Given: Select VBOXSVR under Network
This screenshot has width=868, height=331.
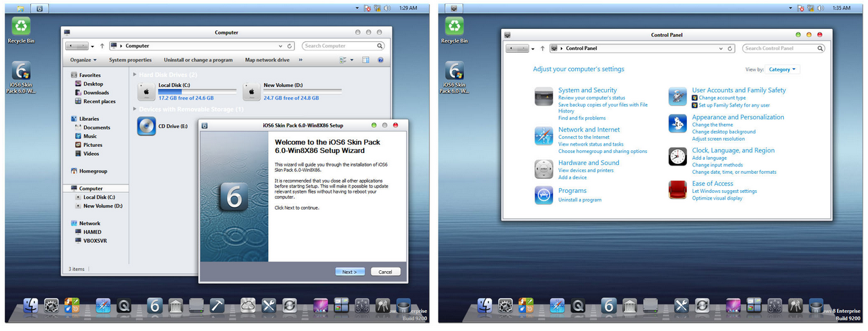Looking at the screenshot, I should [94, 241].
